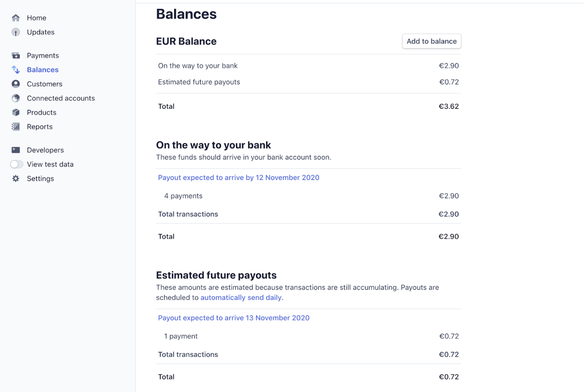Open payout expected 13 November 2020

234,318
